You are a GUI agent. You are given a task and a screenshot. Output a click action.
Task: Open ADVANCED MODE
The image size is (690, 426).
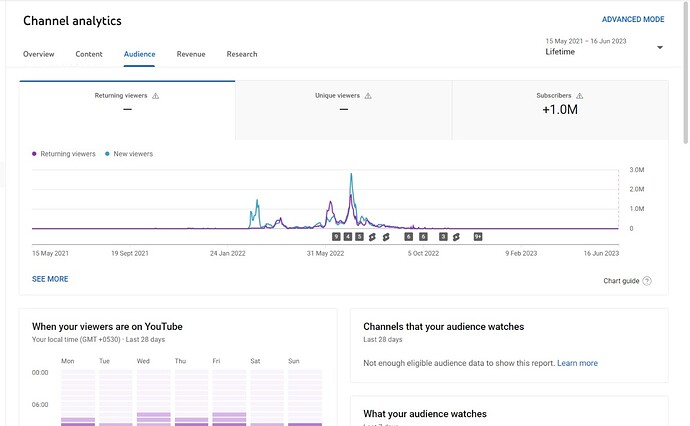pos(633,19)
